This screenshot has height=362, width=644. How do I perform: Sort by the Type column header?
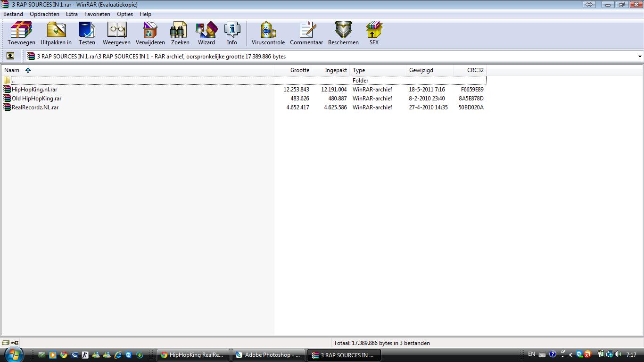click(x=378, y=70)
